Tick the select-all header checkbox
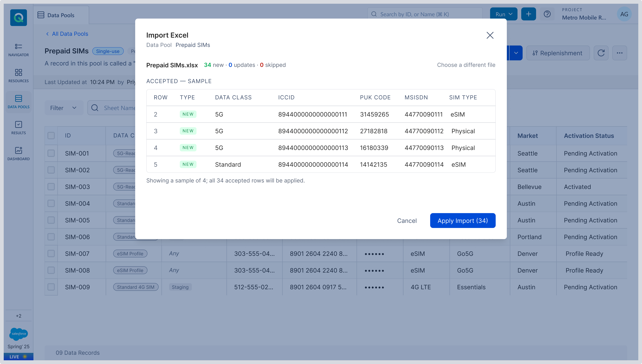 [51, 136]
